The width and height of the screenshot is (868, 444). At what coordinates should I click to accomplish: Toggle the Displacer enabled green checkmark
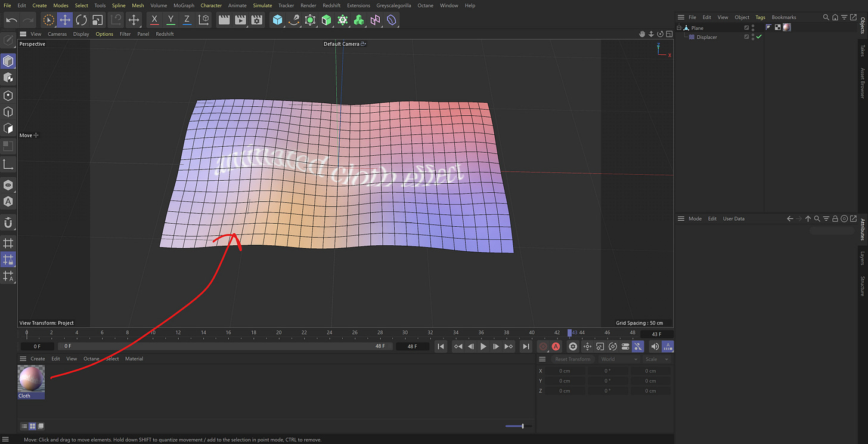pos(759,37)
